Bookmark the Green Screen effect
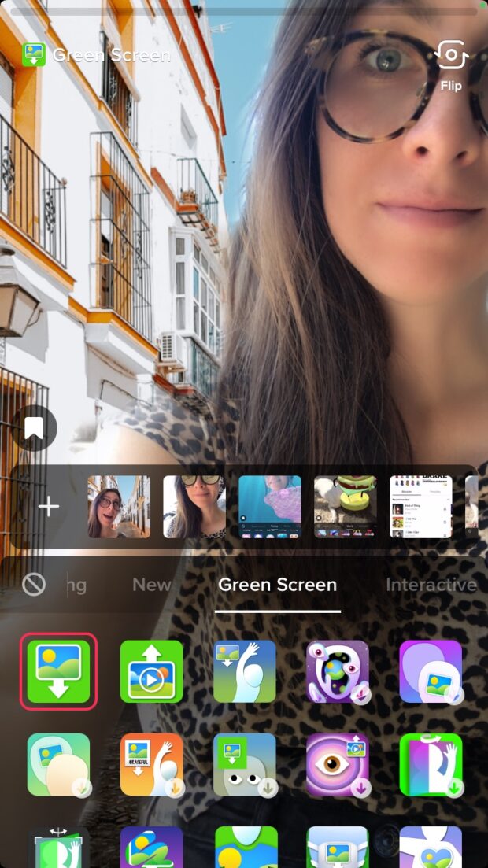Image resolution: width=488 pixels, height=868 pixels. 34,428
